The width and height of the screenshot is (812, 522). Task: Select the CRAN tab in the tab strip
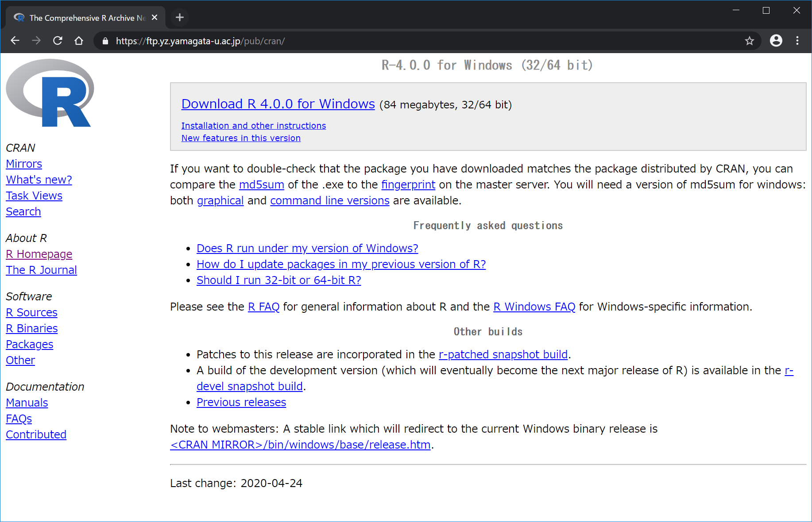click(x=84, y=18)
